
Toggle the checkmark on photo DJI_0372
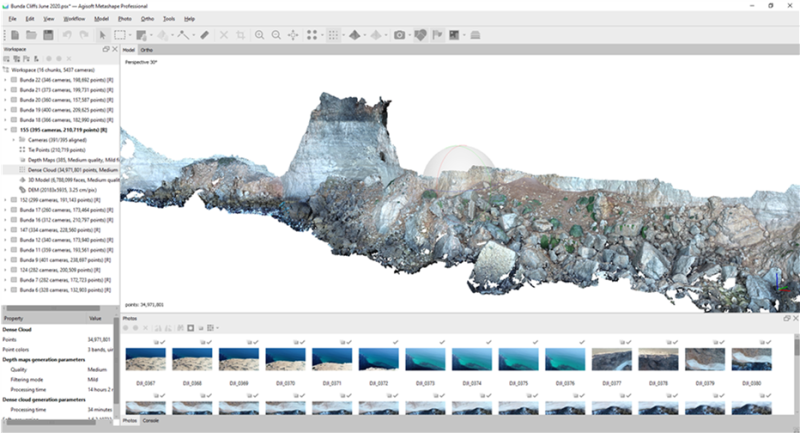point(396,342)
